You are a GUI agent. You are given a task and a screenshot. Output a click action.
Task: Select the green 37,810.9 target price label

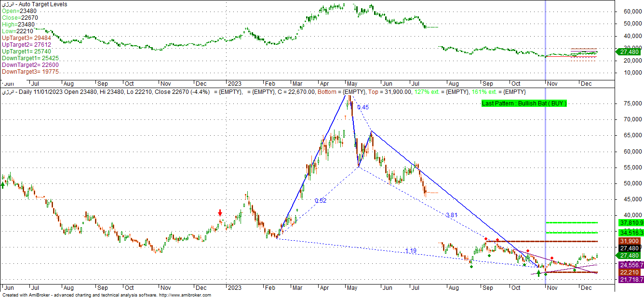[x=631, y=222]
